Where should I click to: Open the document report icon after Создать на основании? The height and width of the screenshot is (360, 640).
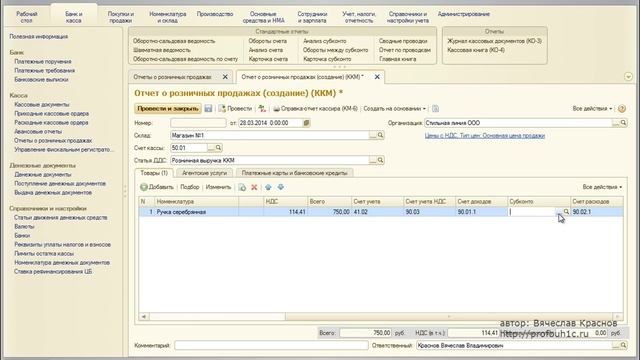click(x=436, y=109)
